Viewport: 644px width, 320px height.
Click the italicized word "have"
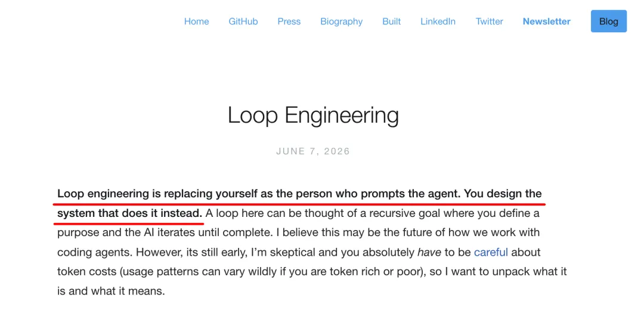(x=429, y=252)
